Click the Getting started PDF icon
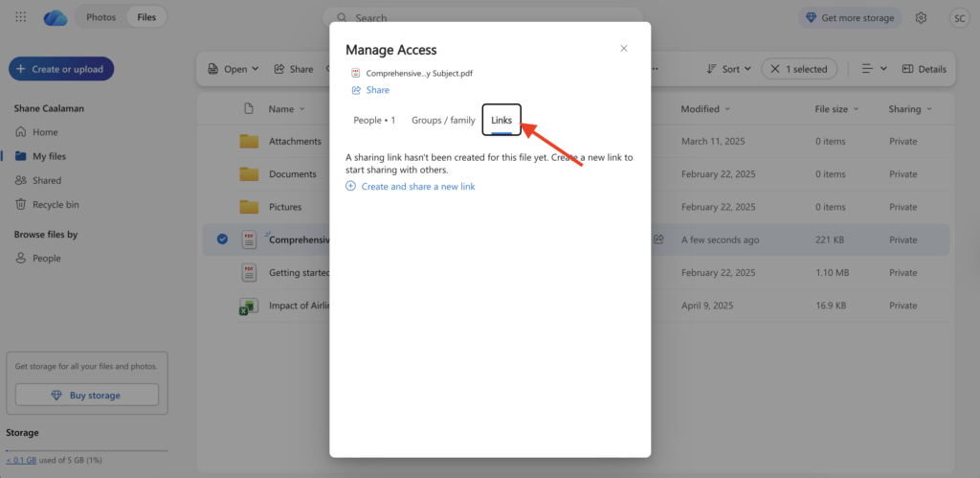 pos(250,273)
